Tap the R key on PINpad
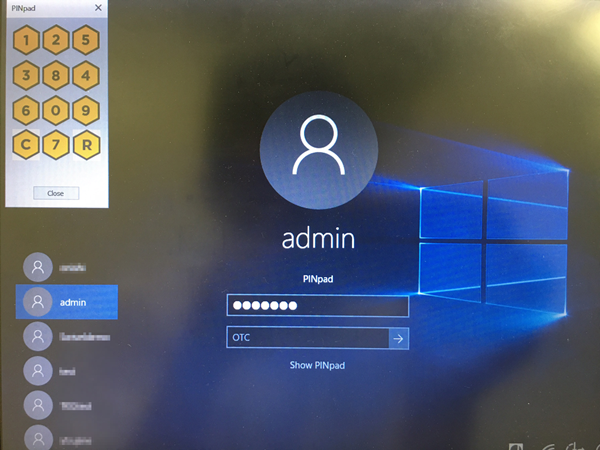 click(86, 145)
